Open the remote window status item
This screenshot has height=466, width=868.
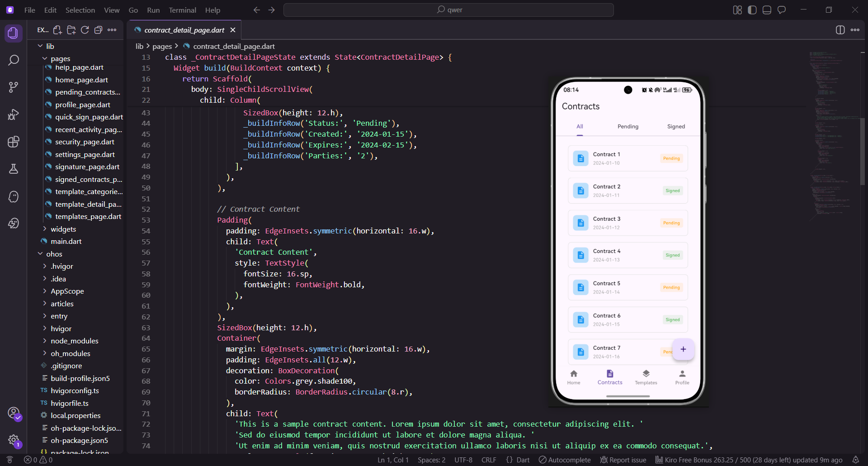(x=9, y=460)
